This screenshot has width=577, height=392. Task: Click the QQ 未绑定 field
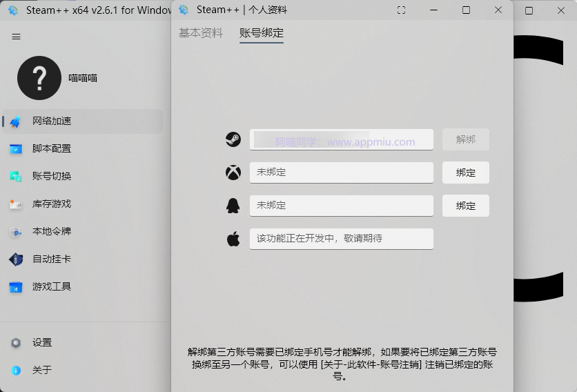pos(342,206)
